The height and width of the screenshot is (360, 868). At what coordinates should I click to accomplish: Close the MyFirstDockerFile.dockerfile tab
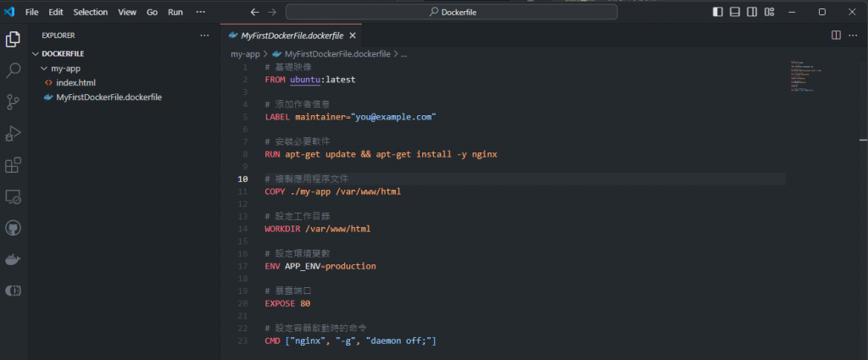353,36
